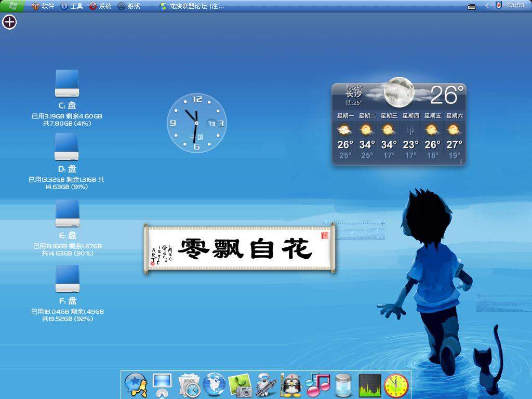Click the photo and camera dock icon
The height and width of the screenshot is (399, 532).
[240, 385]
